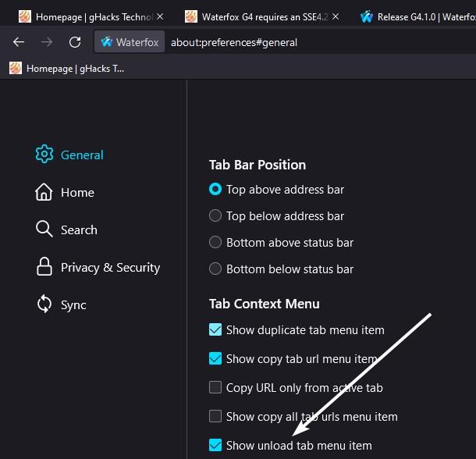The image size is (476, 459).
Task: Reload the current page
Action: (75, 42)
